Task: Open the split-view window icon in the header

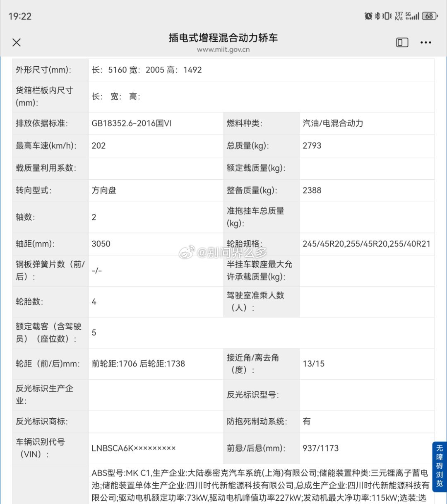Action: (x=402, y=42)
